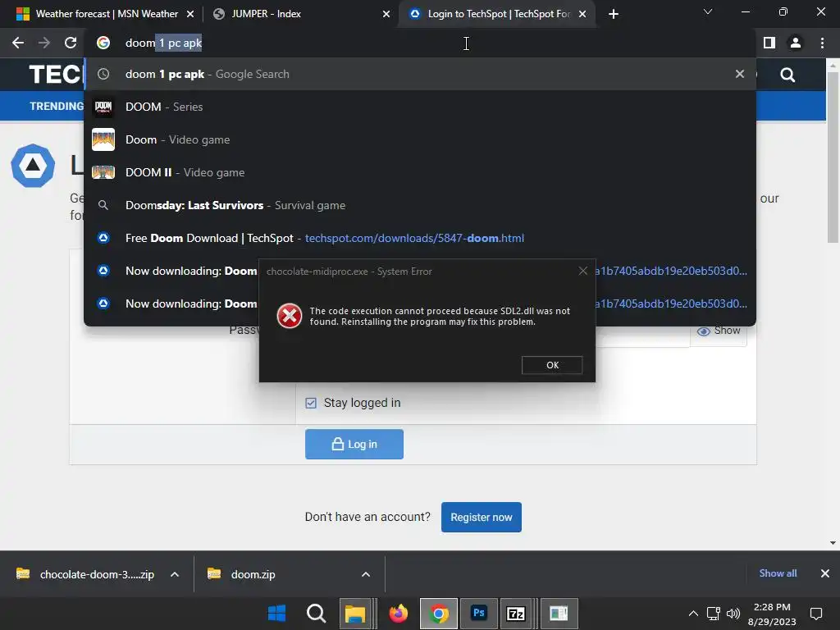
Task: Open Photoshop from the taskbar
Action: click(x=479, y=614)
